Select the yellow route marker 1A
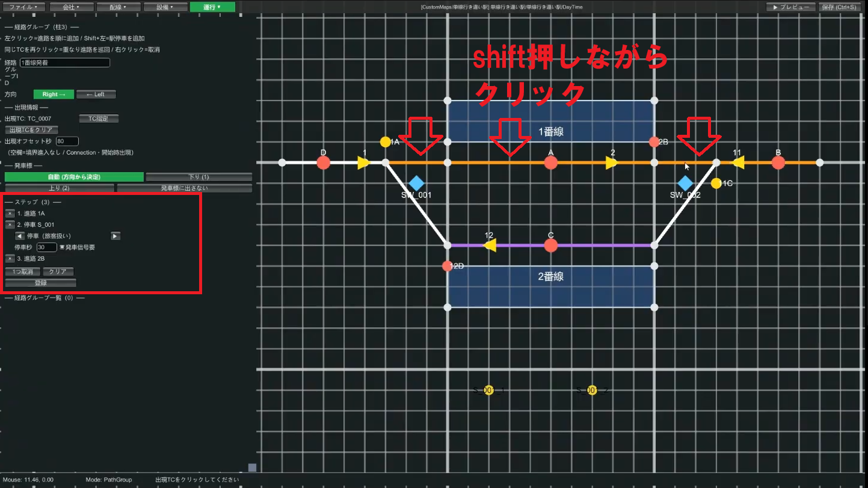Image resolution: width=868 pixels, height=488 pixels. pos(386,142)
